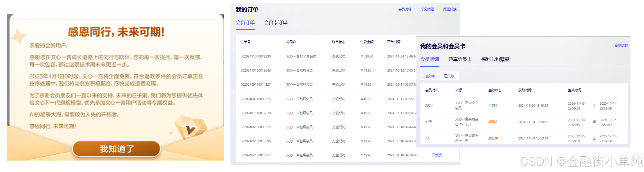This screenshot has width=644, height=172.
Task: Click the 我的会员和会员卡 title
Action: 443,46
